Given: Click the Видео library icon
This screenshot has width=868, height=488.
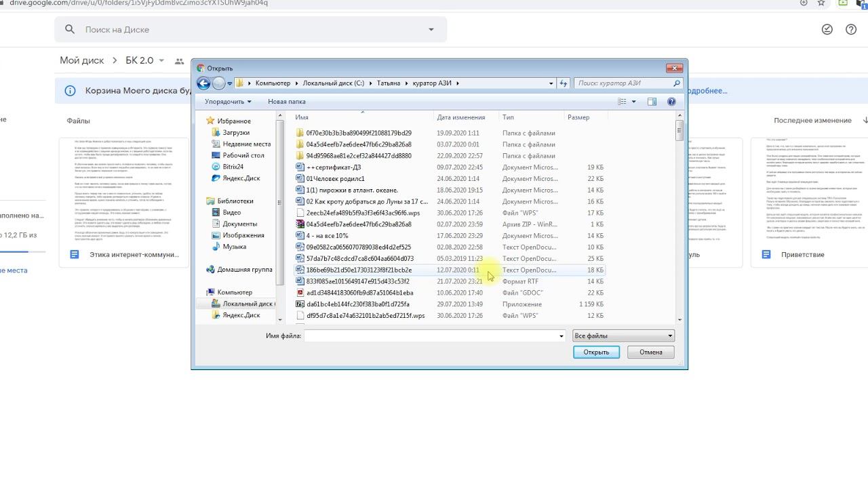Looking at the screenshot, I should point(216,212).
